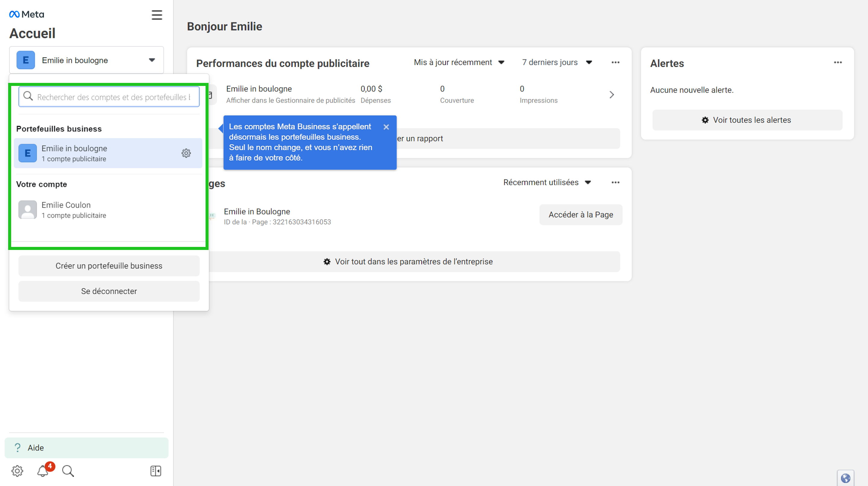Expand the Emilie in boulogne account selector
Viewport: 868px width, 486px height.
point(86,60)
